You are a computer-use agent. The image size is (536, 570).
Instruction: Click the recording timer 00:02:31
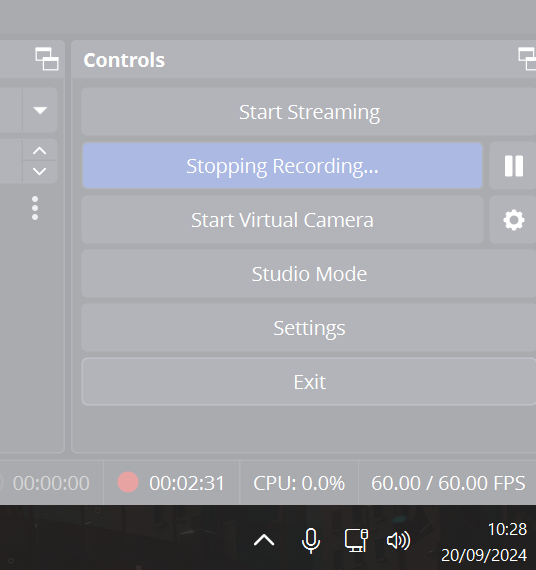[x=187, y=483]
